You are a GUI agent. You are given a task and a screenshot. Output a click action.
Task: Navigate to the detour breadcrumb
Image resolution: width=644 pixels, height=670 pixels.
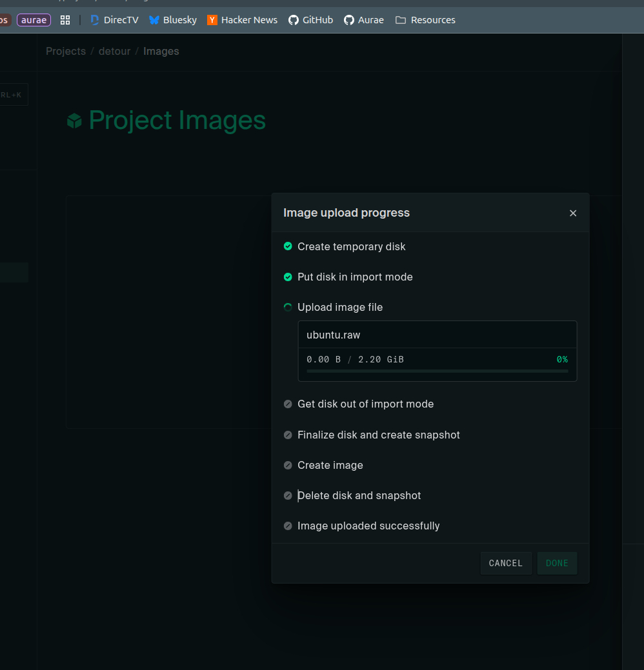tap(114, 52)
